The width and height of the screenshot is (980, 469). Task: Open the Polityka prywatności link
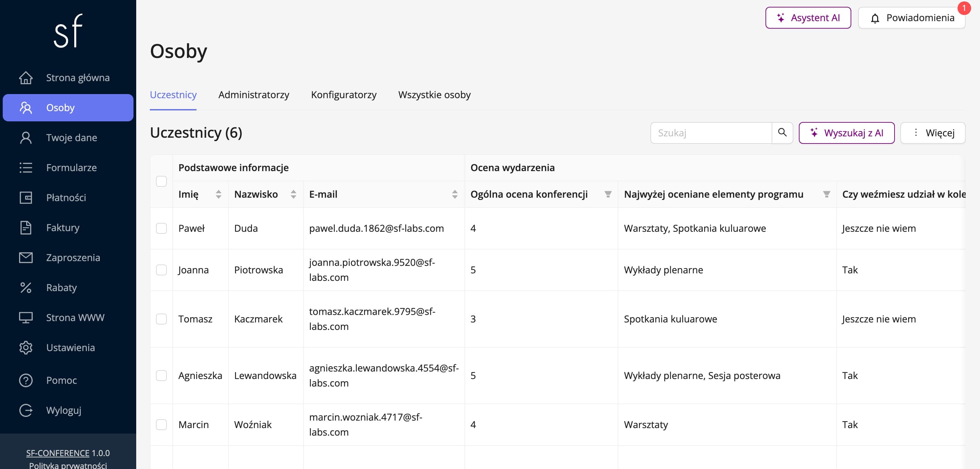[68, 465]
